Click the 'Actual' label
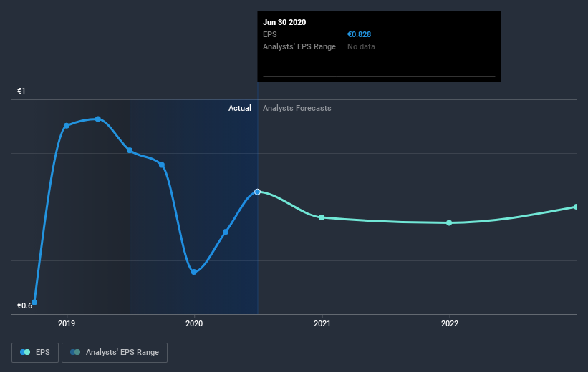588x372 pixels. 240,108
